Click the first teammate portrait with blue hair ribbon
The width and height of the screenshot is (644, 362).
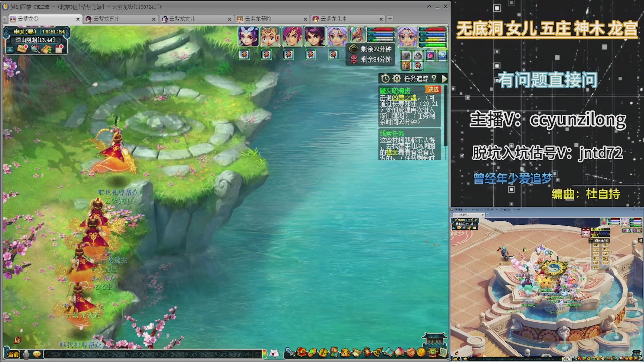pyautogui.click(x=248, y=37)
